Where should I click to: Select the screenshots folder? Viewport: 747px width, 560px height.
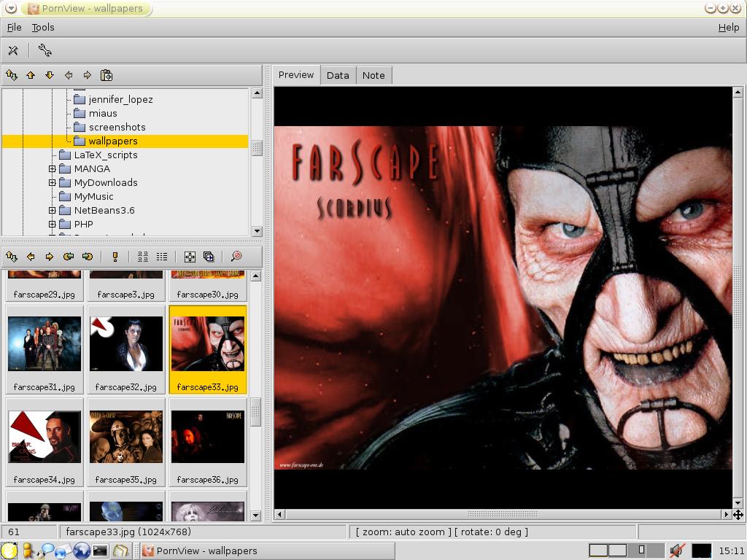pos(117,127)
